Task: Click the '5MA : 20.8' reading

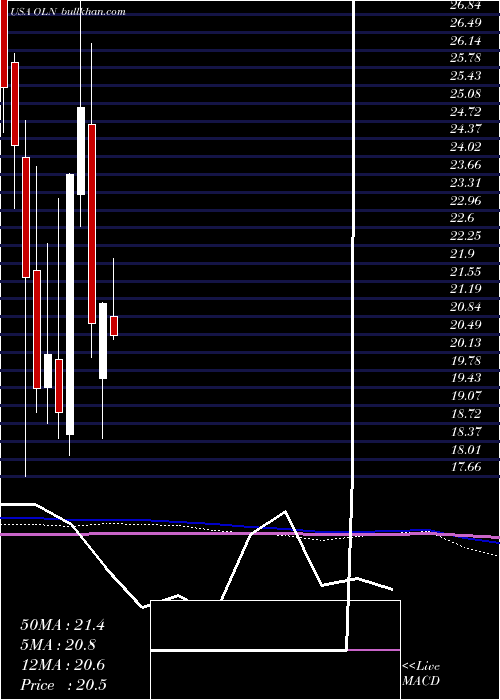Action: pyautogui.click(x=58, y=645)
